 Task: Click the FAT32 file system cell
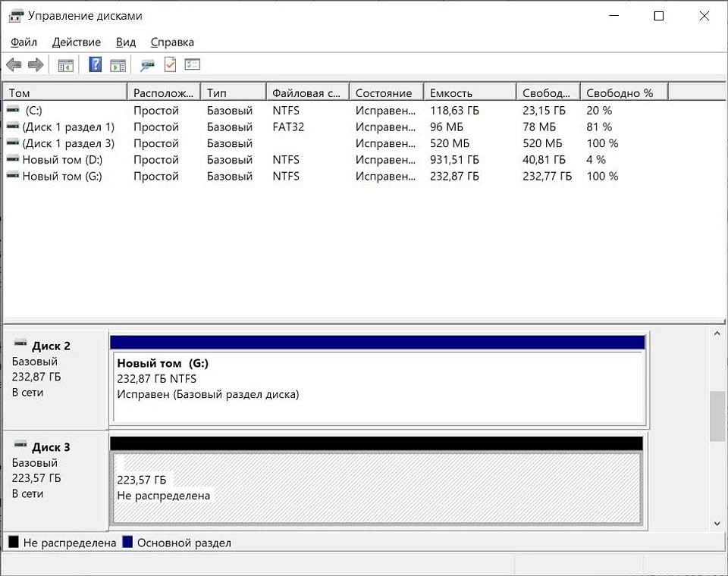point(288,127)
